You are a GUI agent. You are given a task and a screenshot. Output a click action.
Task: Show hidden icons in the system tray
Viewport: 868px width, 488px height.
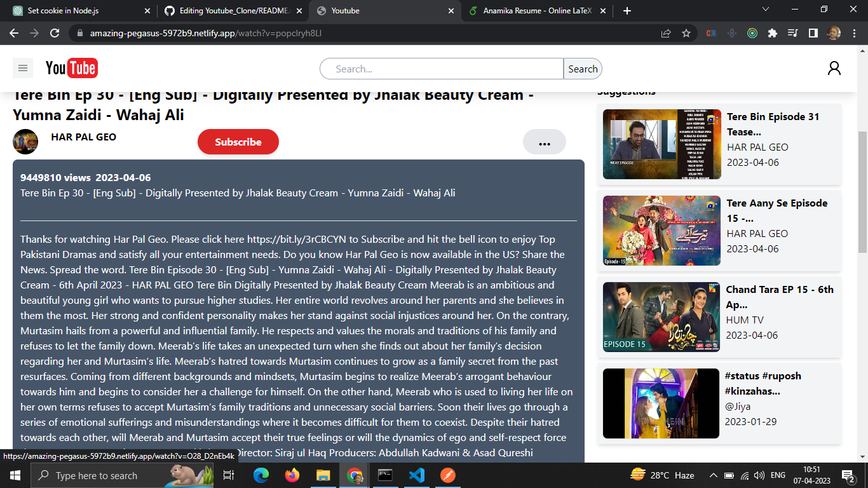point(712,475)
